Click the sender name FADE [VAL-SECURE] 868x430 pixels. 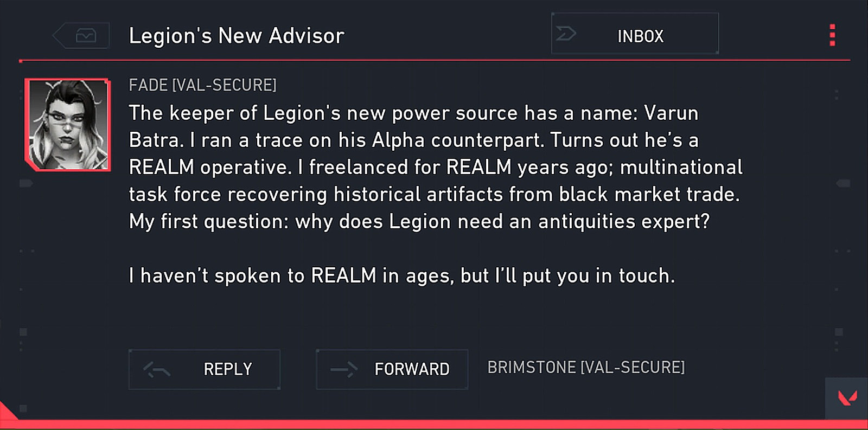coord(202,85)
